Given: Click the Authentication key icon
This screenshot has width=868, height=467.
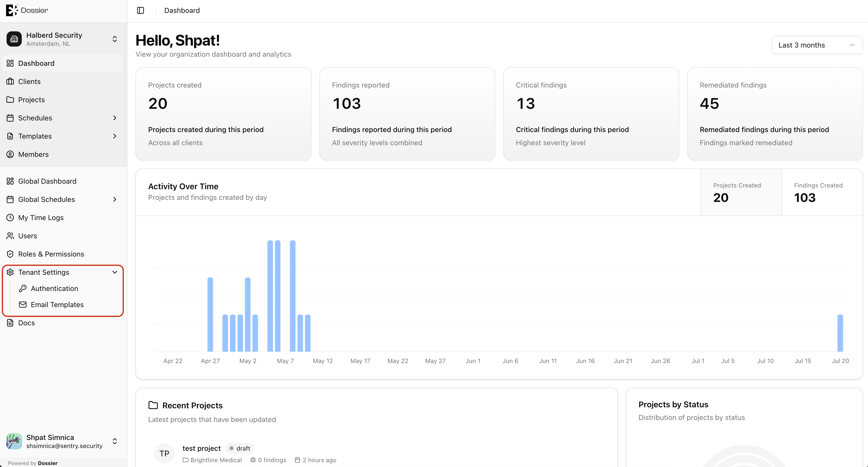Looking at the screenshot, I should (x=22, y=289).
